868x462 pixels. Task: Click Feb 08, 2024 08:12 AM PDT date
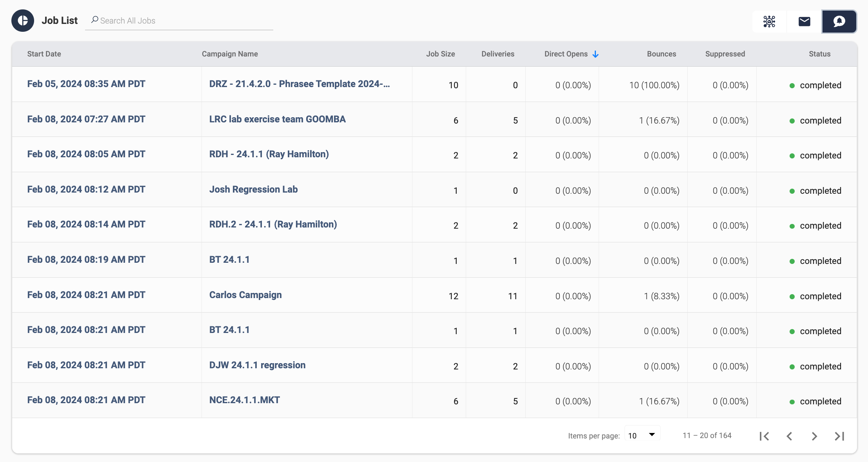(x=86, y=189)
